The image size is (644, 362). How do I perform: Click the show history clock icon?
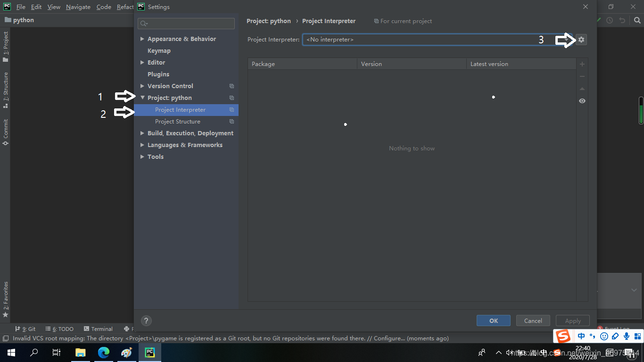point(610,20)
